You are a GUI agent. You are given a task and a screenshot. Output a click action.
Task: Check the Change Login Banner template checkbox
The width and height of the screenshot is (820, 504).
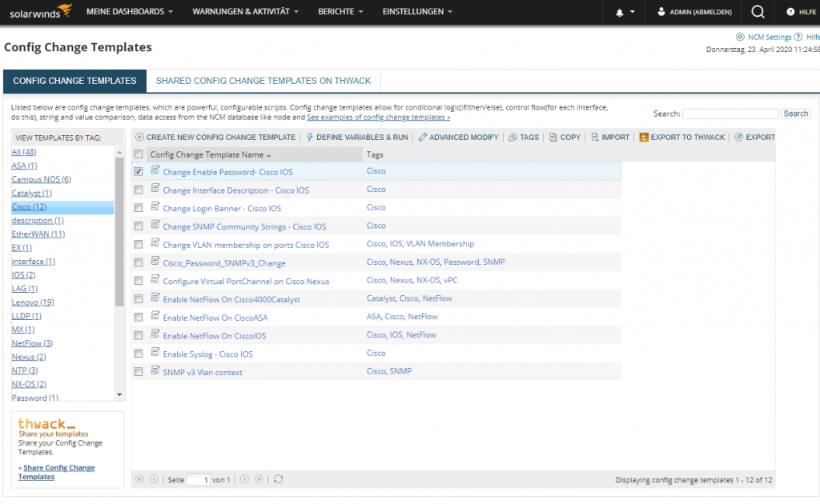pos(139,208)
